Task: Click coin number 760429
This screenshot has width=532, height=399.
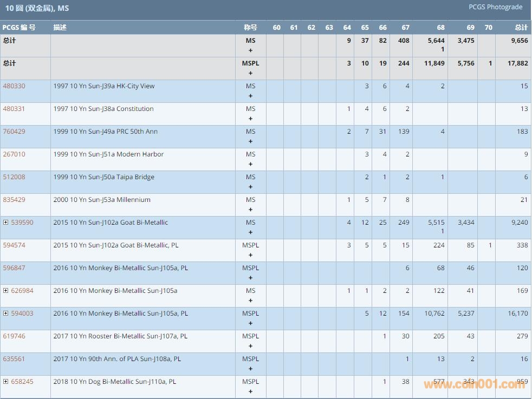Action: [14, 132]
